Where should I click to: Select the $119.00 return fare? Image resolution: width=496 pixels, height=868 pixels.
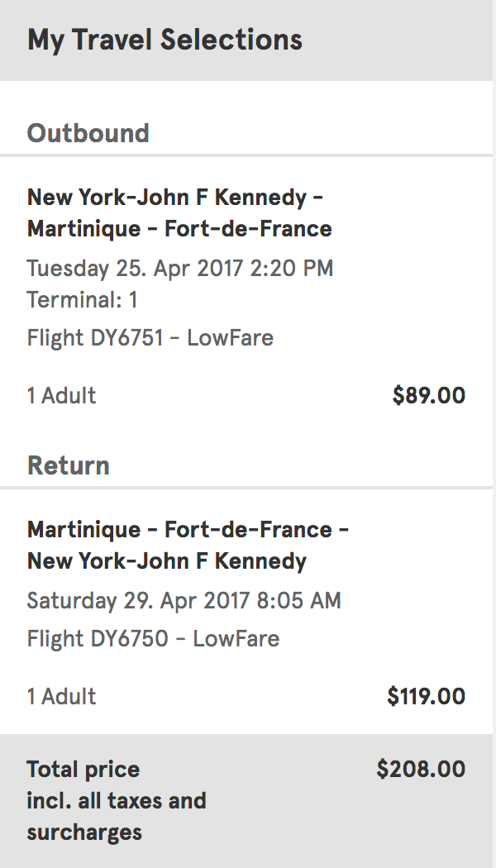pyautogui.click(x=426, y=697)
